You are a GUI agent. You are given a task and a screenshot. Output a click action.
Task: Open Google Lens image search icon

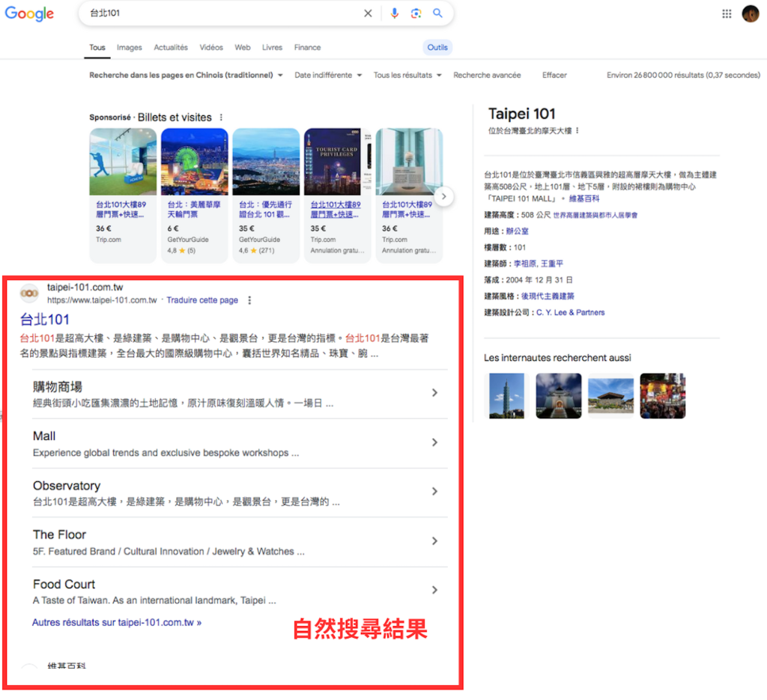tap(416, 13)
